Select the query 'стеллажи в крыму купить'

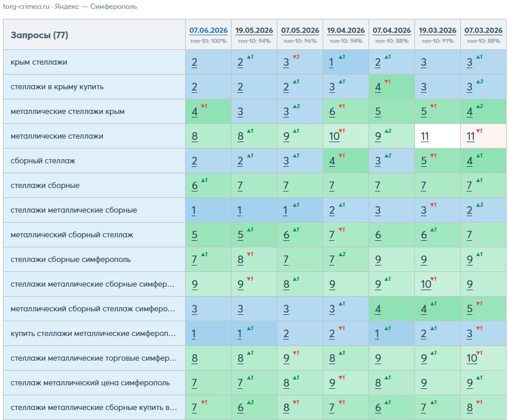click(x=57, y=86)
